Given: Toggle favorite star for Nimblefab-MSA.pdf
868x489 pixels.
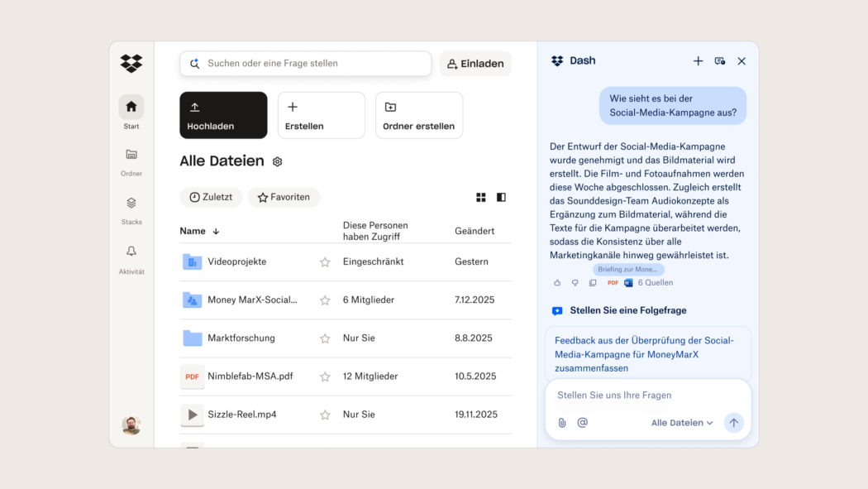Looking at the screenshot, I should tap(325, 376).
